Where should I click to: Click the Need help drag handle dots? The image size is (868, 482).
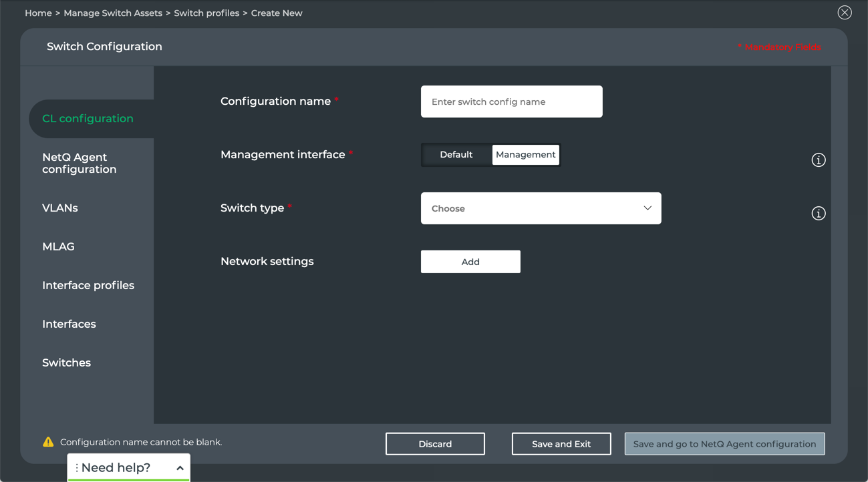77,468
